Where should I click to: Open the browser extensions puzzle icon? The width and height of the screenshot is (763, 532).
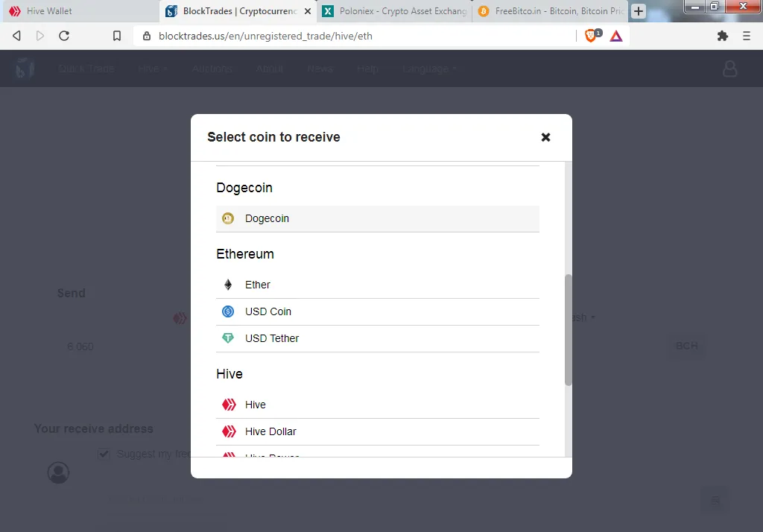coord(723,36)
